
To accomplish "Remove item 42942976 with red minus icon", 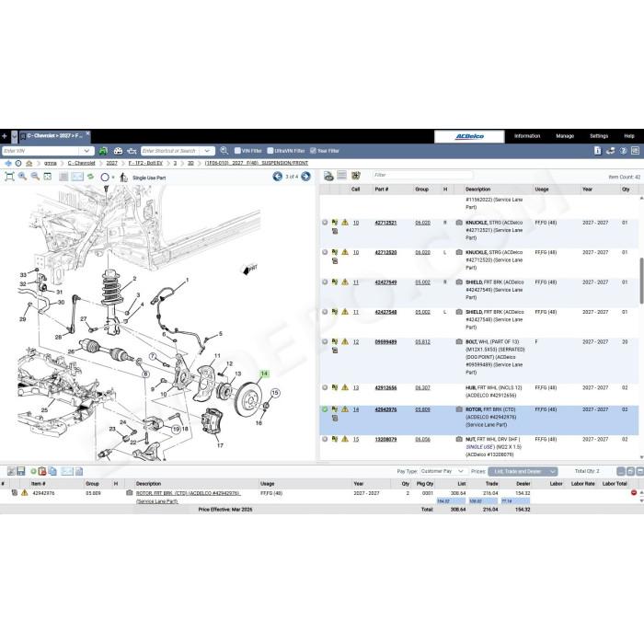I will tap(633, 492).
